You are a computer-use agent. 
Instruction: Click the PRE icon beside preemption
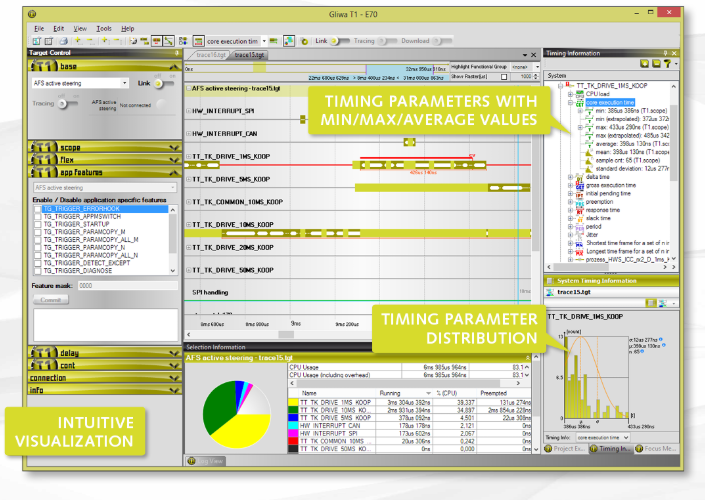pos(580,202)
